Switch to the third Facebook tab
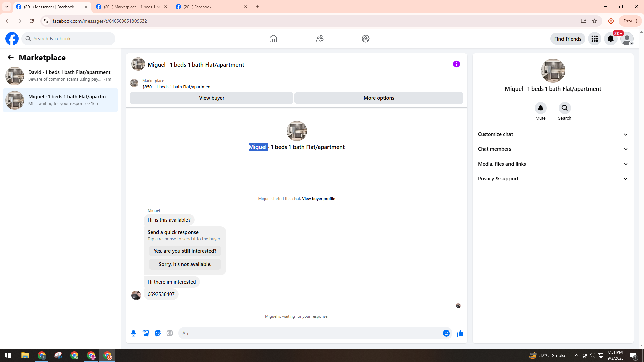 [x=212, y=7]
